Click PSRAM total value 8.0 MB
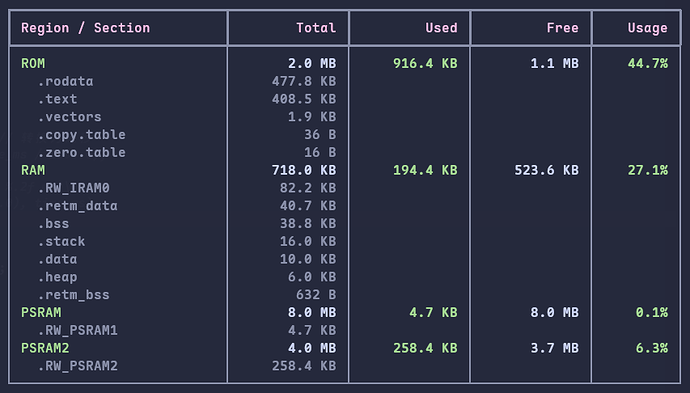 coord(312,312)
